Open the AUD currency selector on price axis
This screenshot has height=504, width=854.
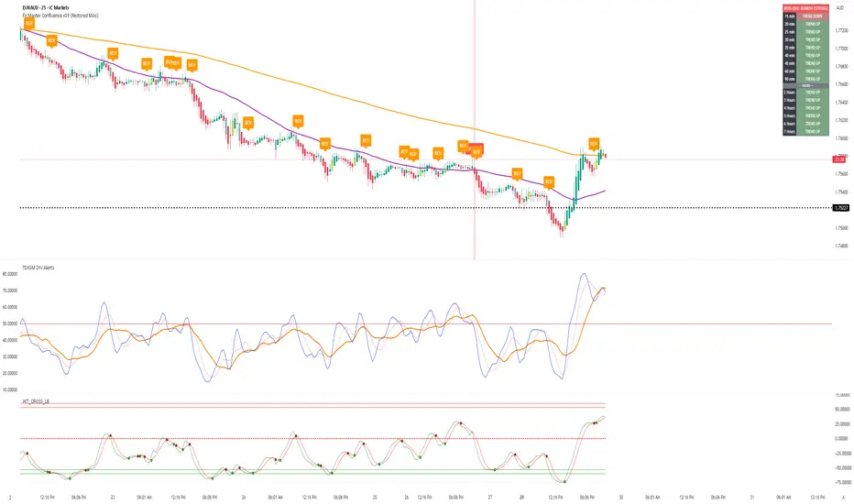coord(839,7)
